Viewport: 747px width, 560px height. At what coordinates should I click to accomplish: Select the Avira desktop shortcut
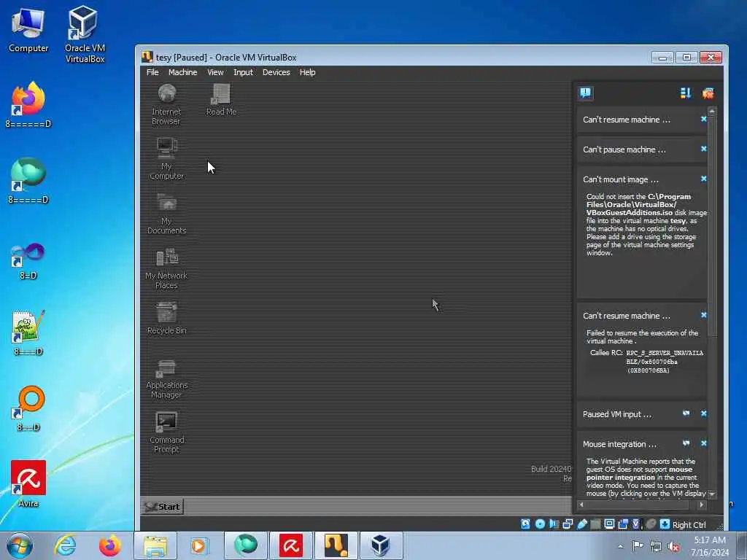point(28,484)
